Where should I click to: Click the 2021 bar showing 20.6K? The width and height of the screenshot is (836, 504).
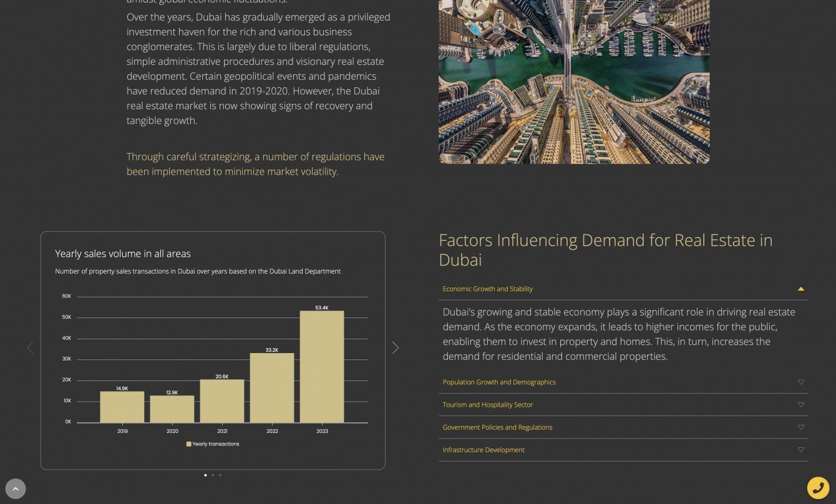click(222, 401)
